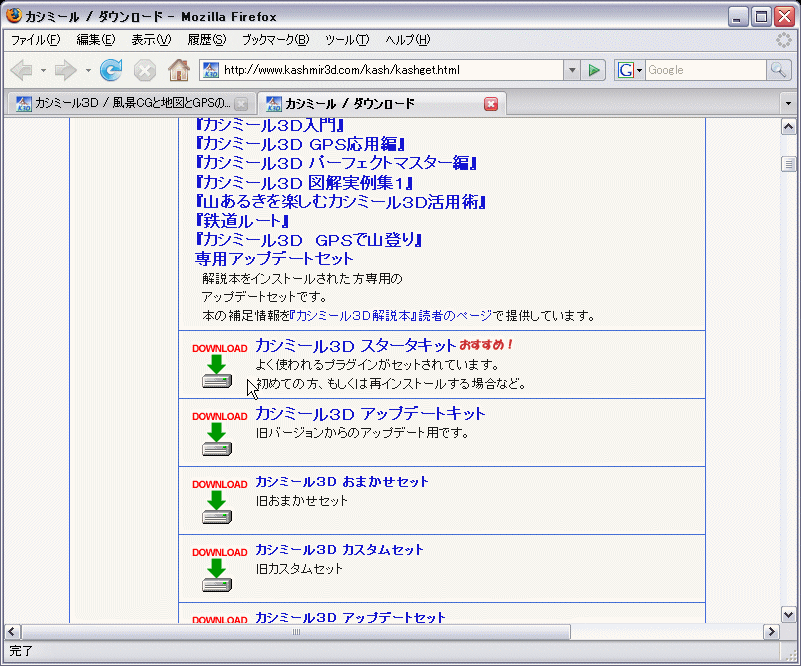Maximize the Firefox window

[761, 17]
